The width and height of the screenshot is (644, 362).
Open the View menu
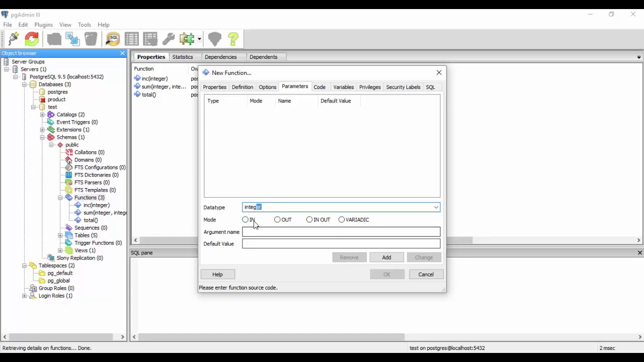pyautogui.click(x=65, y=25)
